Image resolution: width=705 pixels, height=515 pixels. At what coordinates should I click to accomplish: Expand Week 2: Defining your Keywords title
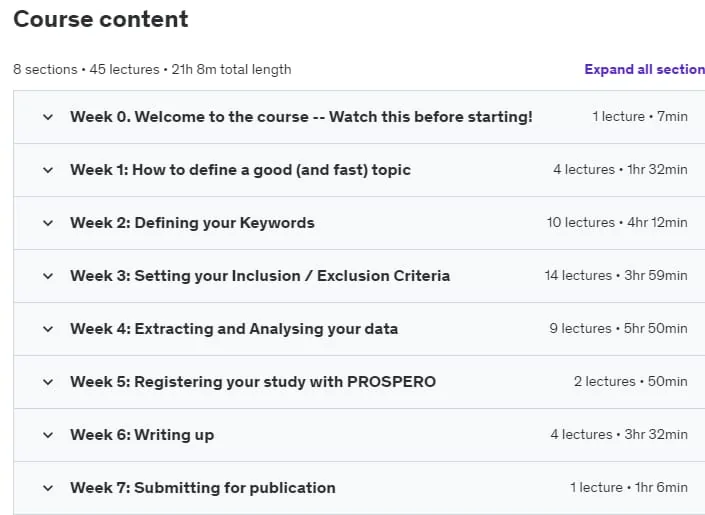pyautogui.click(x=192, y=223)
